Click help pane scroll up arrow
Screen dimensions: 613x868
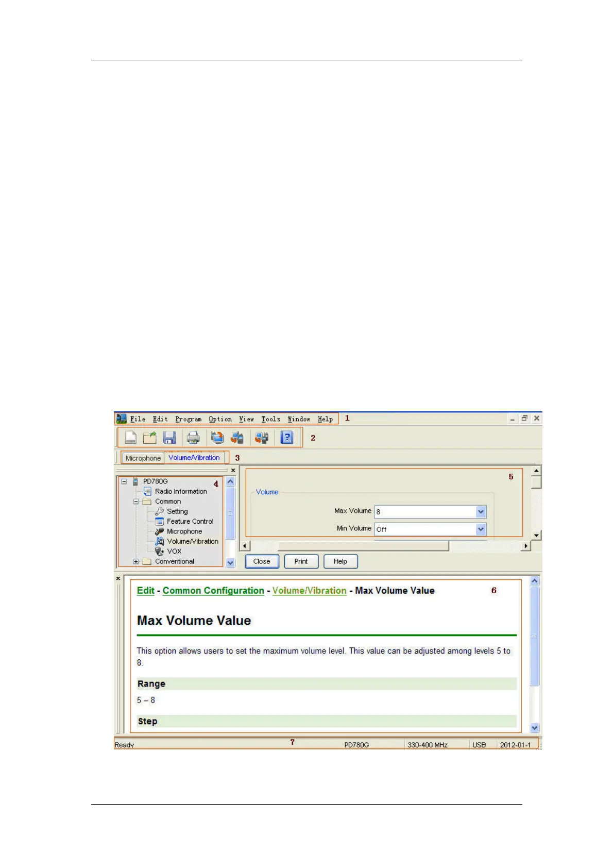(535, 581)
